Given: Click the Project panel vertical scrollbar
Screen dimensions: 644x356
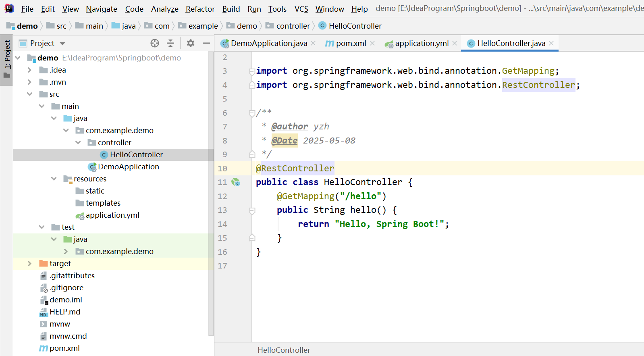Looking at the screenshot, I should (x=211, y=194).
